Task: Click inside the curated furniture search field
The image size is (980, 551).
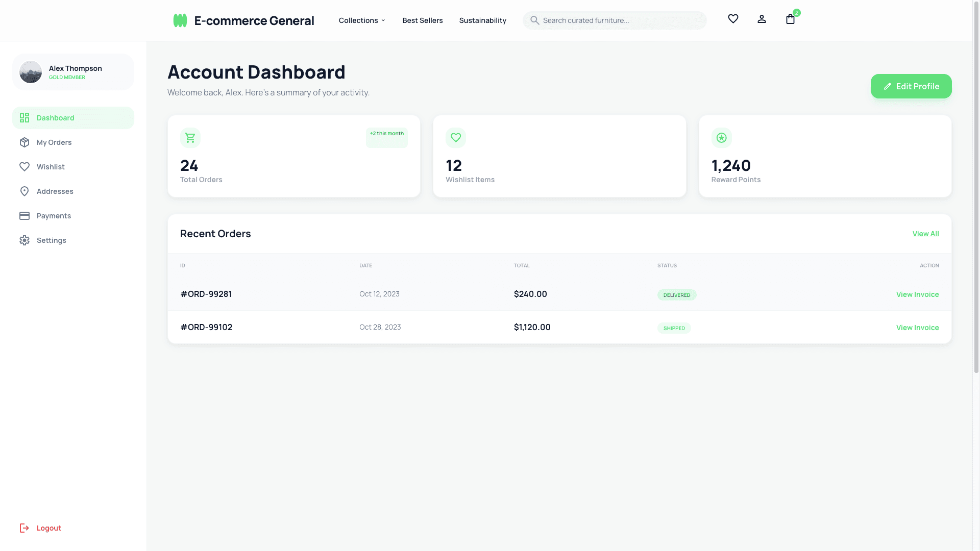Action: click(x=612, y=20)
